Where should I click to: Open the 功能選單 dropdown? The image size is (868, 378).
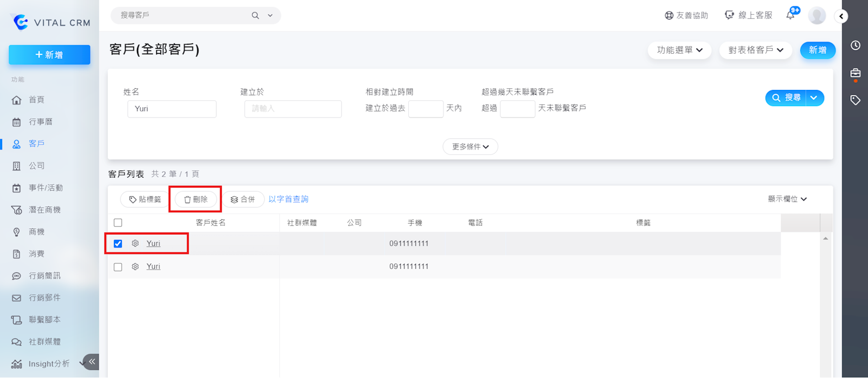(679, 50)
